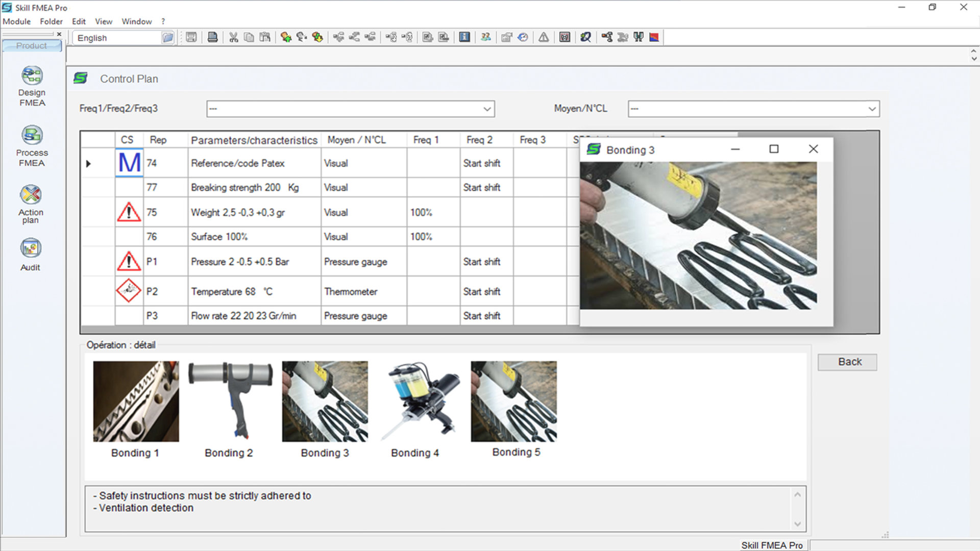Image resolution: width=980 pixels, height=551 pixels.
Task: Click the Print toolbar icon
Action: tap(213, 37)
